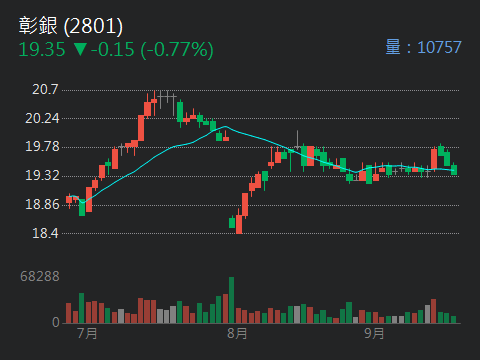Click the 18.4 price axis label
Screen dimensions: 480x360
click(x=45, y=233)
